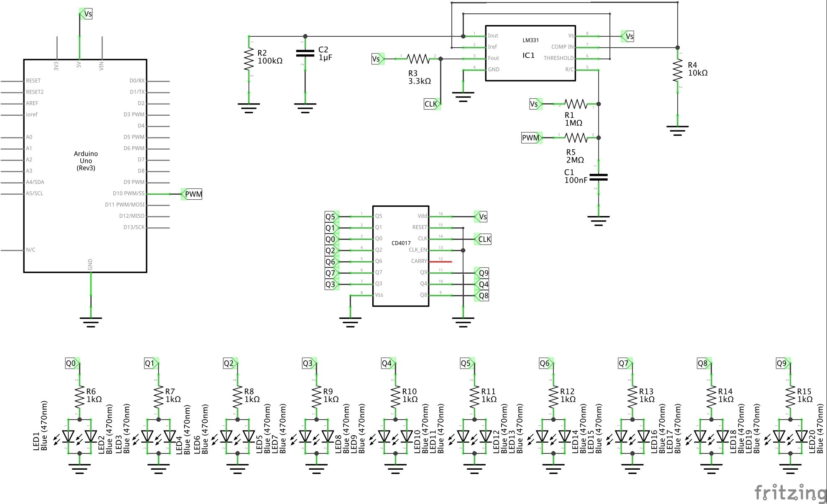The width and height of the screenshot is (827, 504).
Task: Click the Arduino D3 PWM pin label
Action: pyautogui.click(x=134, y=114)
